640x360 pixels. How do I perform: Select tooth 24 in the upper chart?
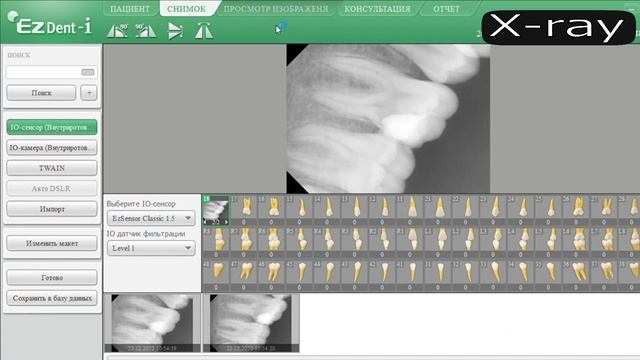521,210
